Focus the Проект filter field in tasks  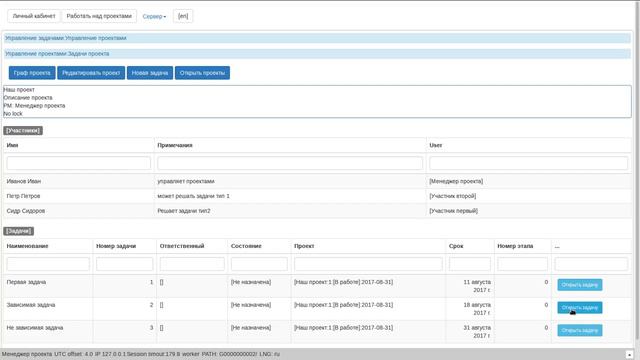click(x=368, y=264)
